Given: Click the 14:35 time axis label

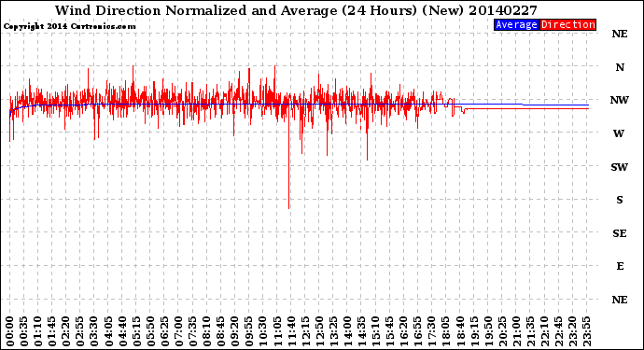Looking at the screenshot, I should click(x=361, y=331).
